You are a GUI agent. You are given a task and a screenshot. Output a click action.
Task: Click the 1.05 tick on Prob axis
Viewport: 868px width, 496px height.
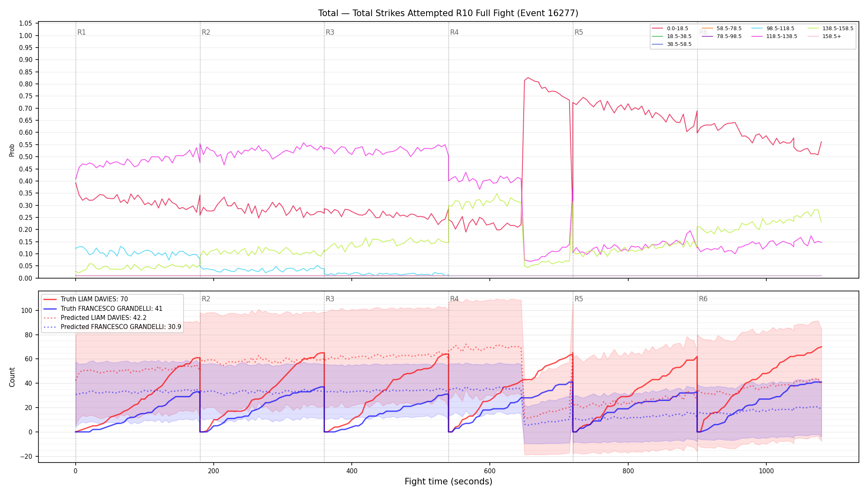[x=26, y=24]
